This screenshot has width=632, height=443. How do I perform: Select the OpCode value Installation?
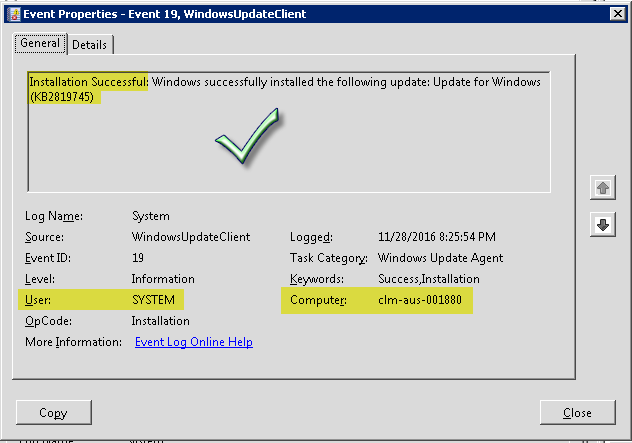(x=160, y=321)
